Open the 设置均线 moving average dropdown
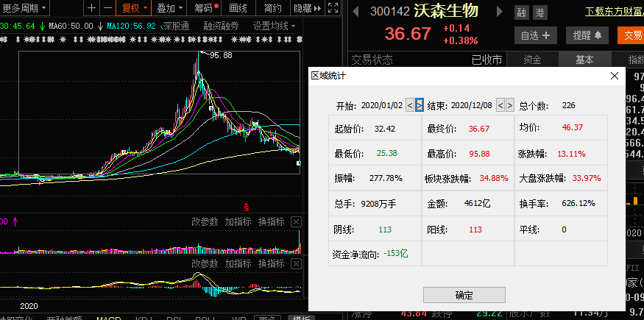644x320 pixels. (x=274, y=26)
